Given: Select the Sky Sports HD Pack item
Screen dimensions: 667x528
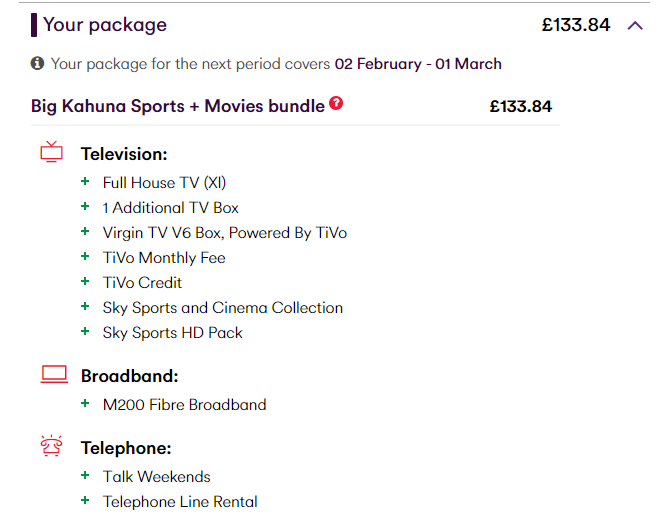Looking at the screenshot, I should tap(172, 333).
